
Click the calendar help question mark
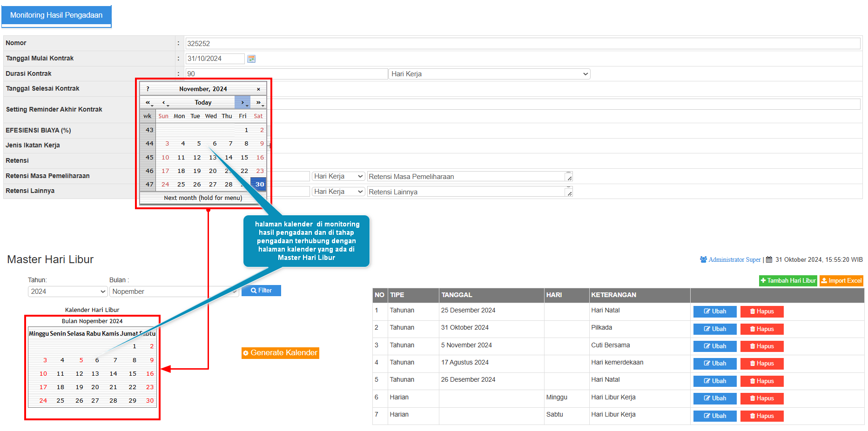point(148,89)
